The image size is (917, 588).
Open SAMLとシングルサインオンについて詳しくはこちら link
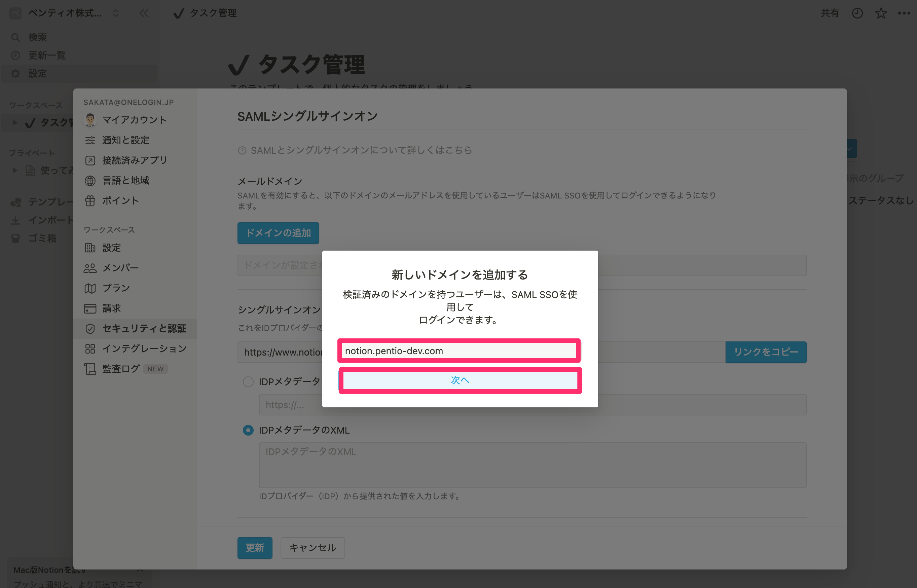point(361,150)
